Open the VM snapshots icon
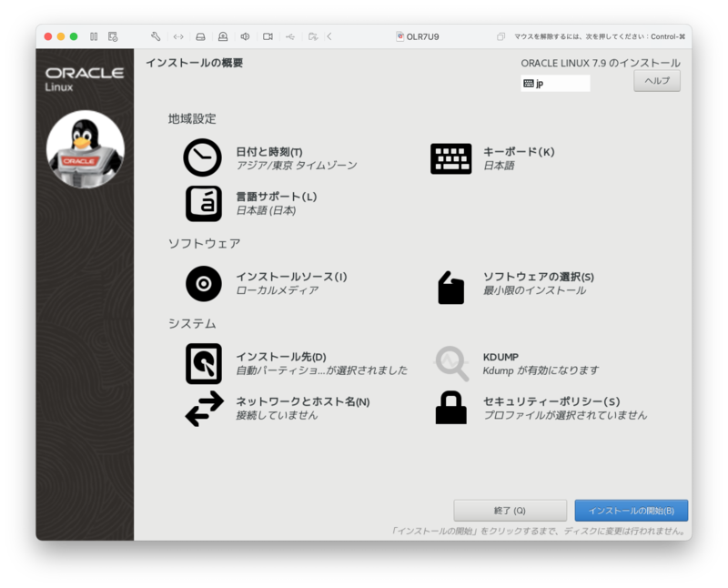Viewport: 728px width, 588px height. tap(113, 36)
